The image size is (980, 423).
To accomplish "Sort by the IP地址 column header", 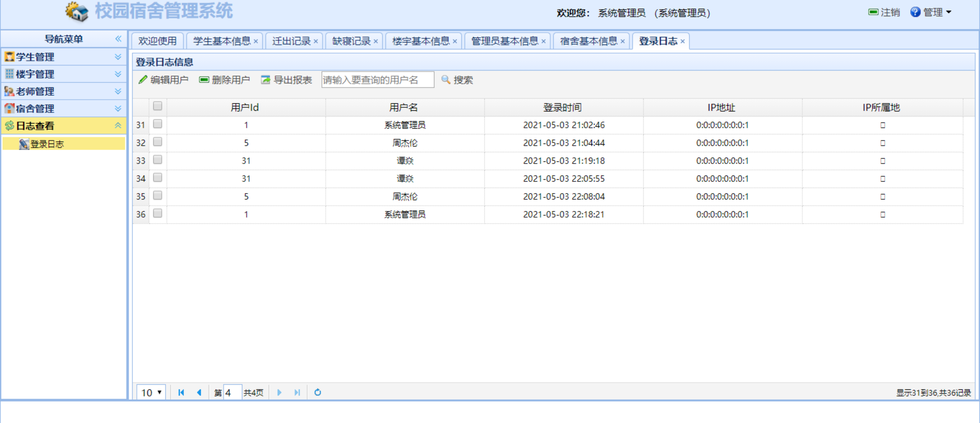I will click(722, 107).
